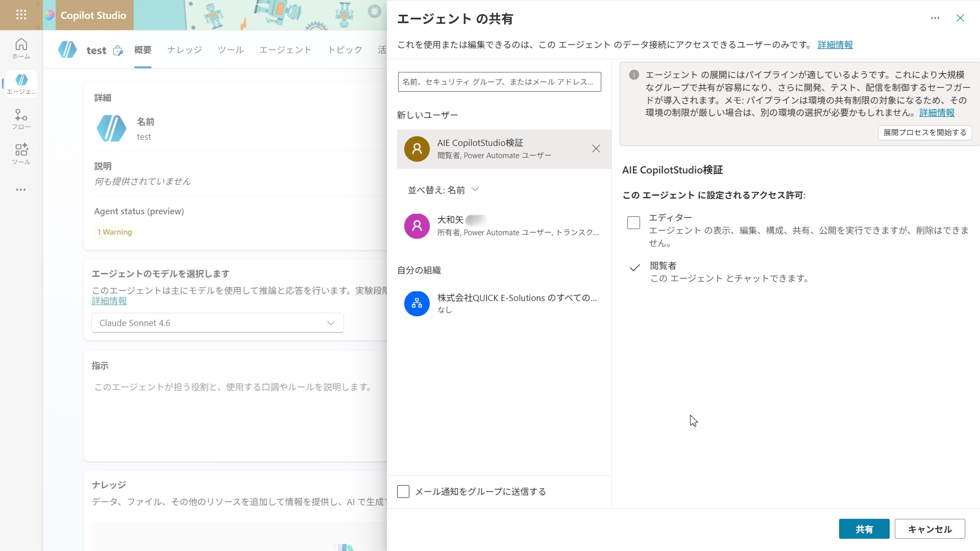
Task: Switch to the エージェント tab
Action: tap(285, 50)
